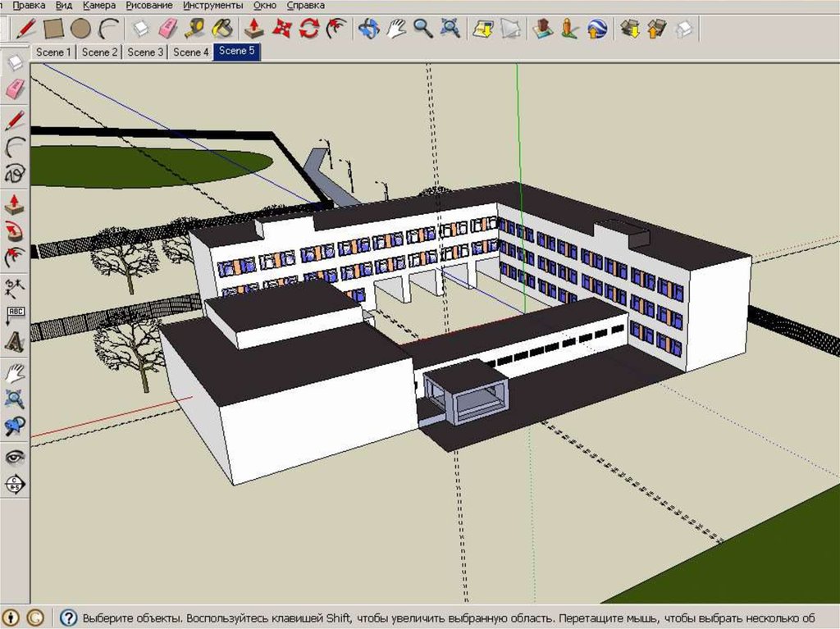Switch to the Scene 1 tab
840x629 pixels.
pyautogui.click(x=53, y=52)
